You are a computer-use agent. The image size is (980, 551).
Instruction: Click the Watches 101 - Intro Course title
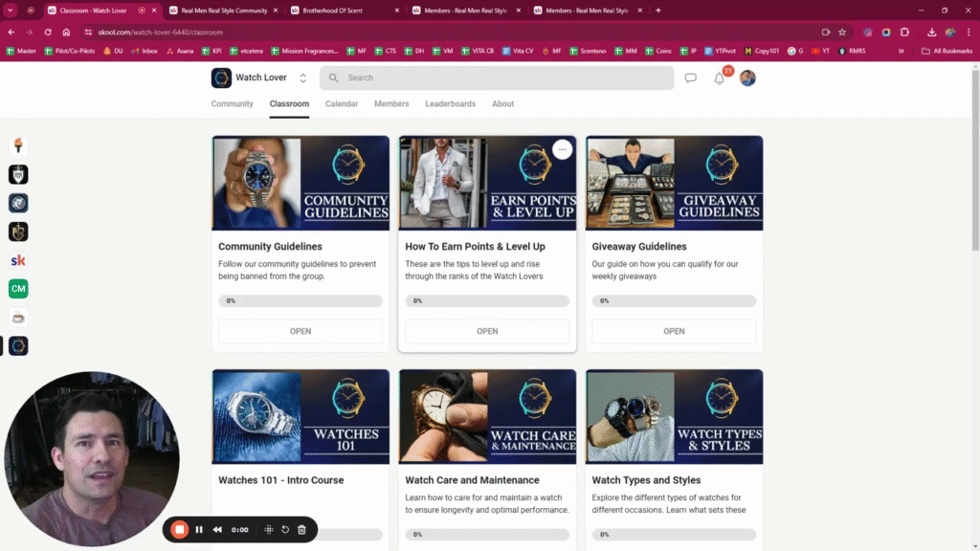coord(280,480)
